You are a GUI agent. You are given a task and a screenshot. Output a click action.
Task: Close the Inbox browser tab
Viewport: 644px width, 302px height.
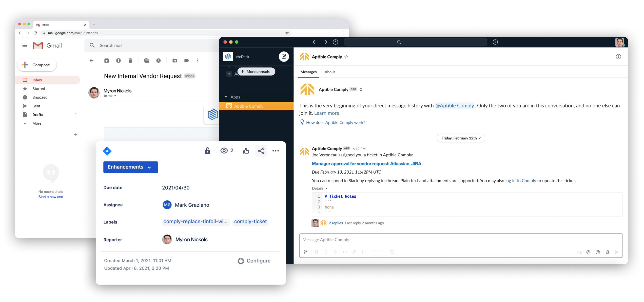click(85, 25)
